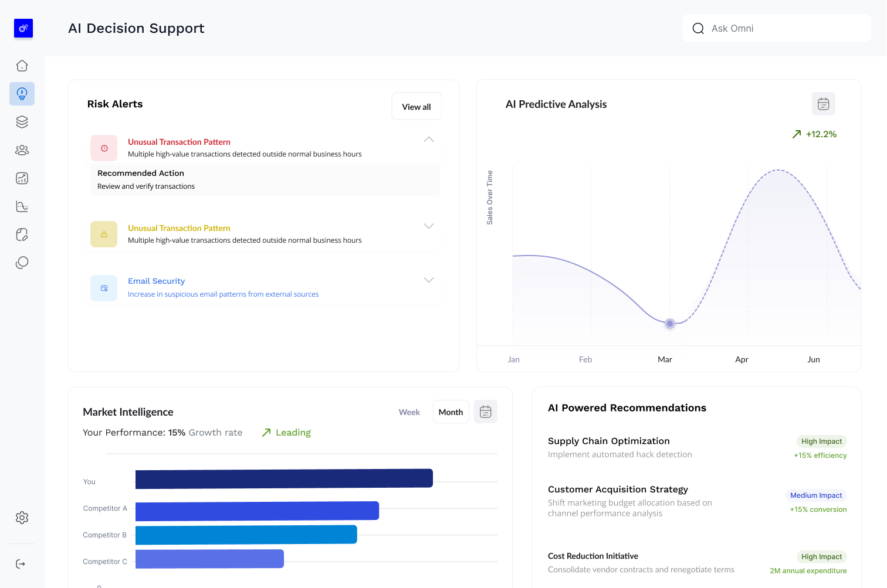This screenshot has height=588, width=887.
Task: Click the settings gear in sidebar
Action: 22,518
